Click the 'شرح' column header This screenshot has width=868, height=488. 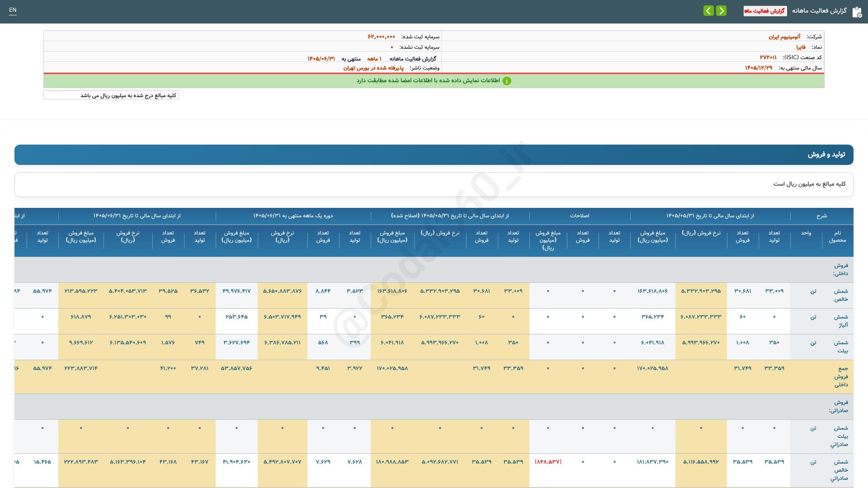click(x=821, y=216)
